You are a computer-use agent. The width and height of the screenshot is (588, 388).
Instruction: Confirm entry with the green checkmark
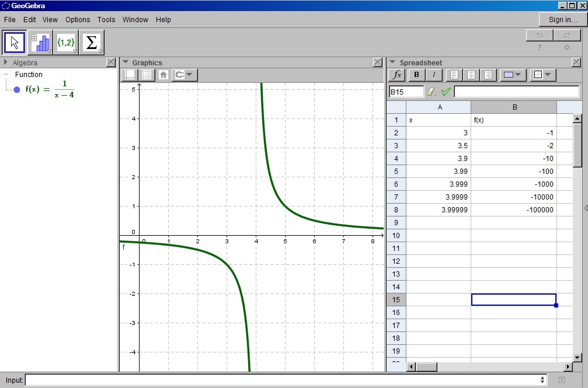446,92
